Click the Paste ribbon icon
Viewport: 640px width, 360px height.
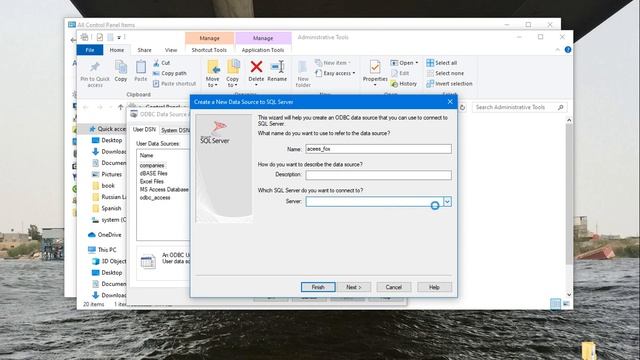(x=141, y=67)
